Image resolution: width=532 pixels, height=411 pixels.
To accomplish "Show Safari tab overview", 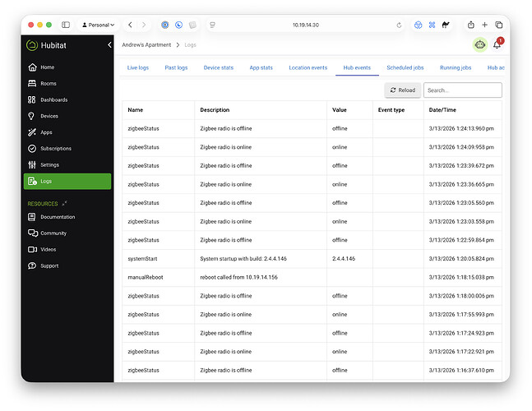I will coord(499,25).
